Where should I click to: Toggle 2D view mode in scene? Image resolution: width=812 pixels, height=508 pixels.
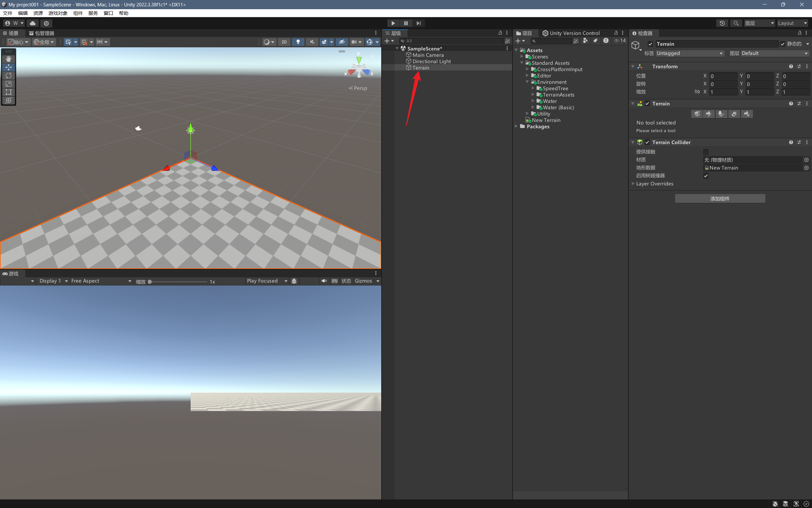tap(284, 42)
